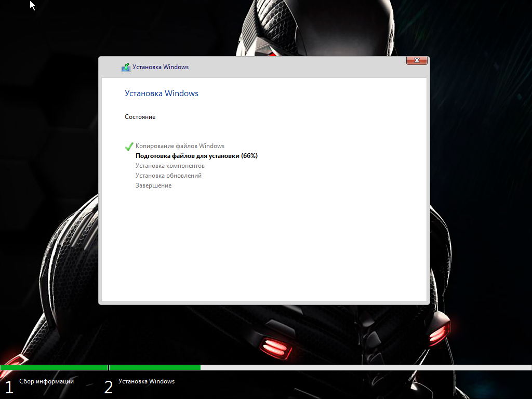Click stage 2 'Установка Windows' label at bottom

coord(146,381)
